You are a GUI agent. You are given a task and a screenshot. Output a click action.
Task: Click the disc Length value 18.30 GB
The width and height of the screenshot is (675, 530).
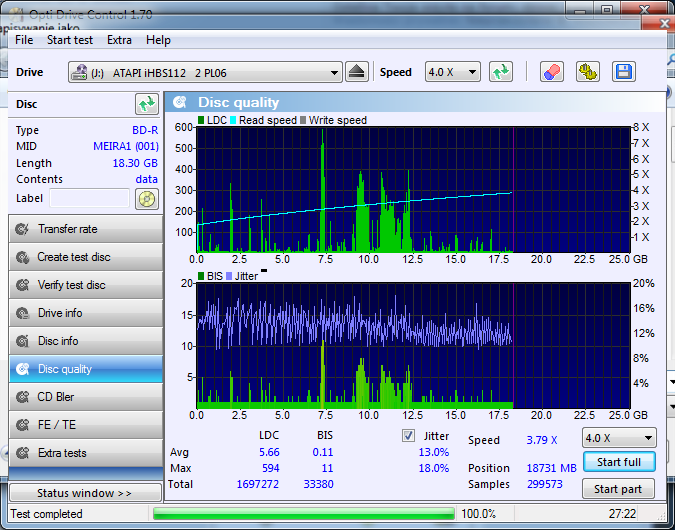[x=135, y=164]
